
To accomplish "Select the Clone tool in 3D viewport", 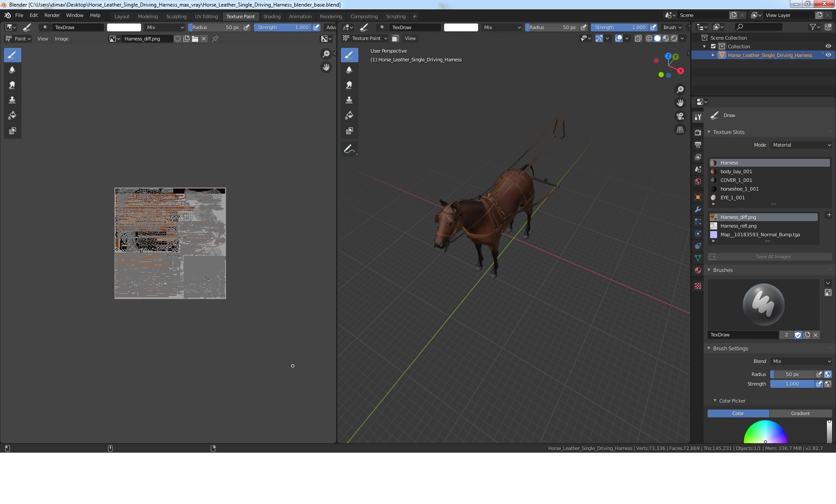I will click(x=349, y=100).
